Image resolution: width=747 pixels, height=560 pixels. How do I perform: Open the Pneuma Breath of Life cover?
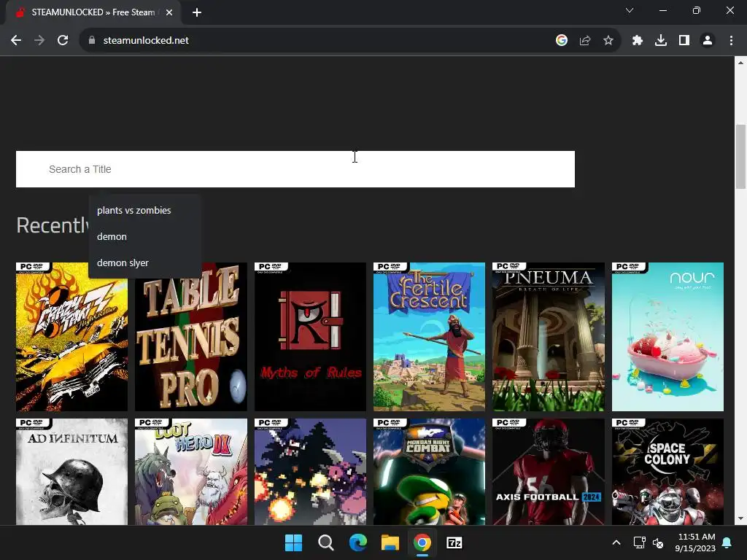pyautogui.click(x=549, y=337)
